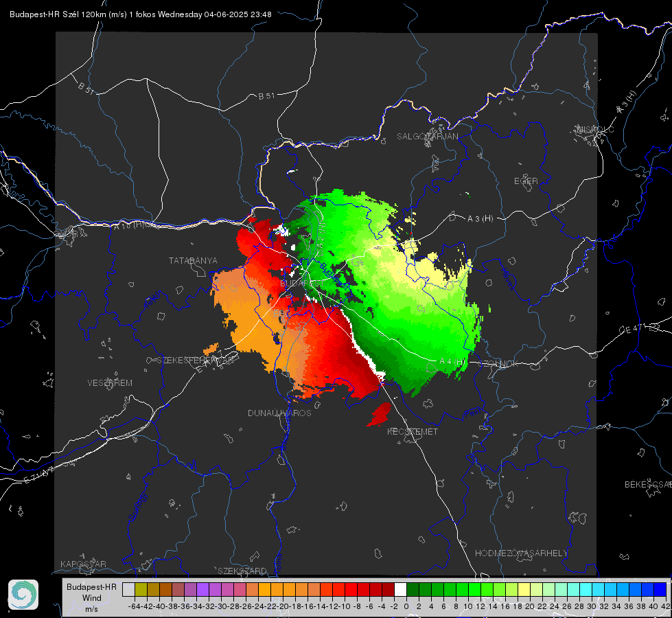Select the SZEKSZÁRD city label
The image size is (672, 618).
(x=242, y=571)
